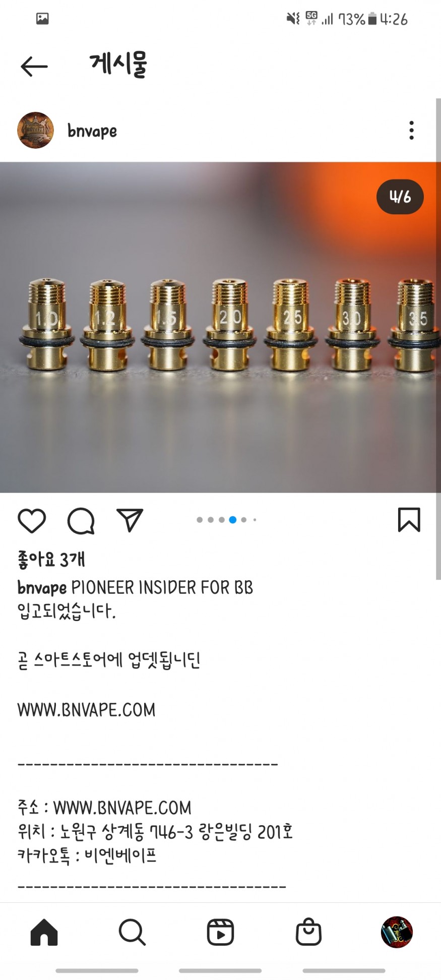Image resolution: width=441 pixels, height=980 pixels.
Task: Tap bnvape name in caption text
Action: click(x=42, y=588)
